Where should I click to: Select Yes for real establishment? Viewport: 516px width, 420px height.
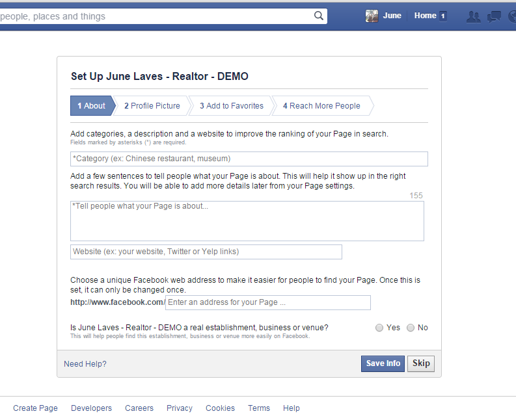pyautogui.click(x=379, y=328)
